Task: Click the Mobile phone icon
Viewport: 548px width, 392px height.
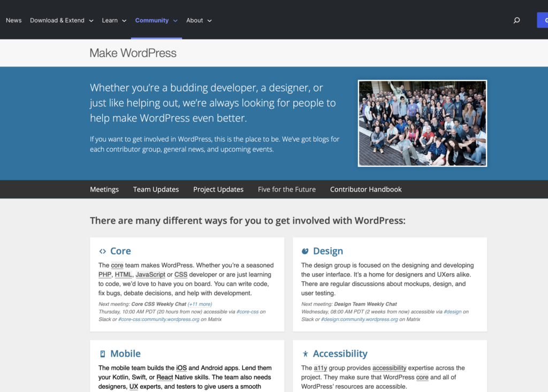Action: (102, 354)
